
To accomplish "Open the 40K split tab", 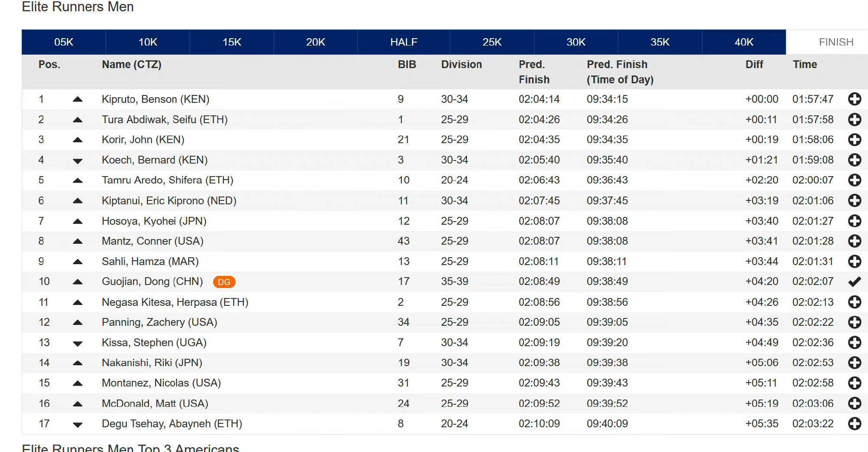I will (744, 42).
